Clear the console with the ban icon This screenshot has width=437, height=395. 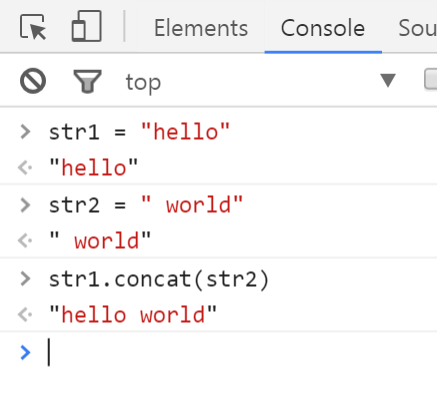[33, 81]
